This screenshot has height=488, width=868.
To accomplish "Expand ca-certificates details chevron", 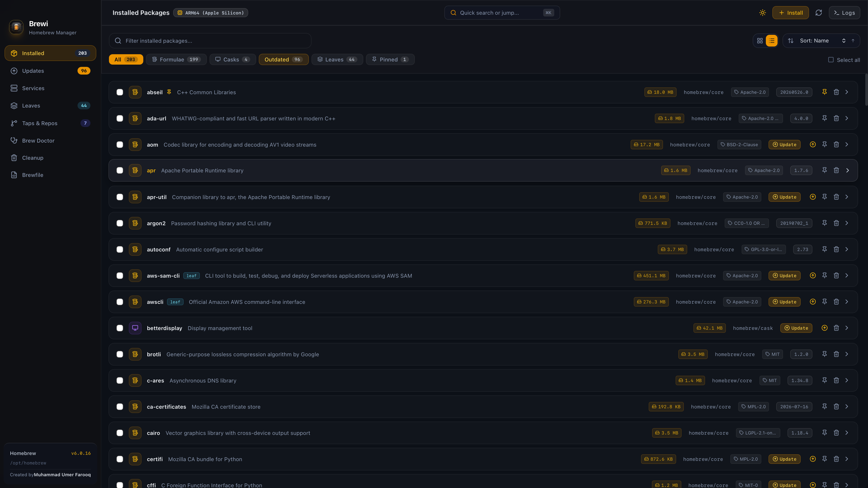I will point(847,406).
